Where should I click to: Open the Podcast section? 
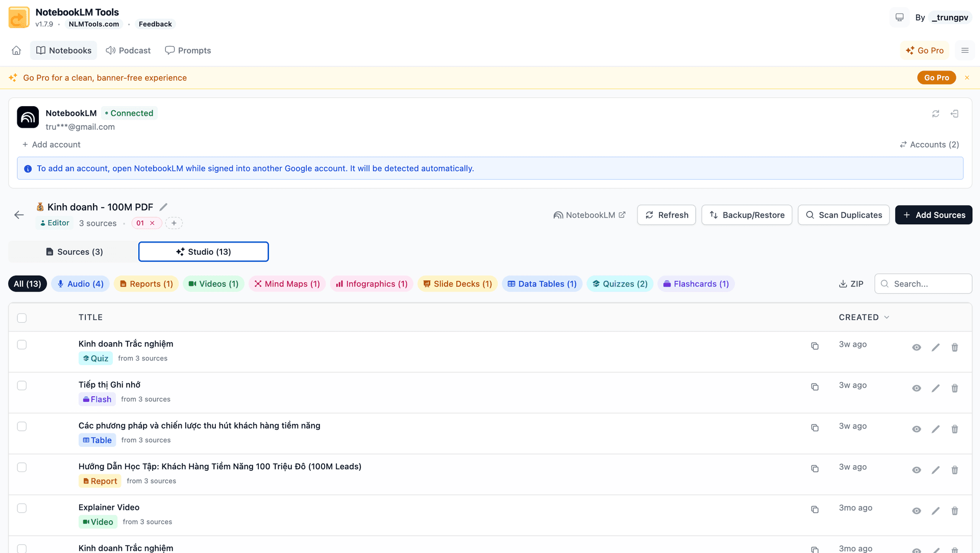[x=128, y=50]
